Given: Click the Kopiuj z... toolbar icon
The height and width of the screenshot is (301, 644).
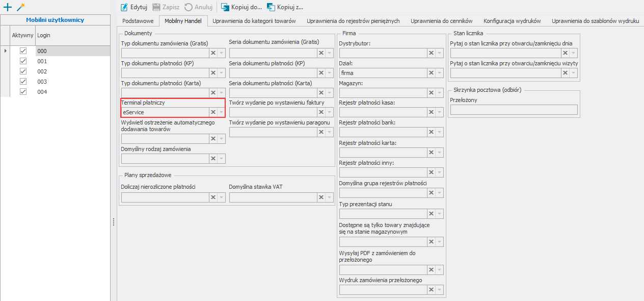Looking at the screenshot, I should point(271,7).
